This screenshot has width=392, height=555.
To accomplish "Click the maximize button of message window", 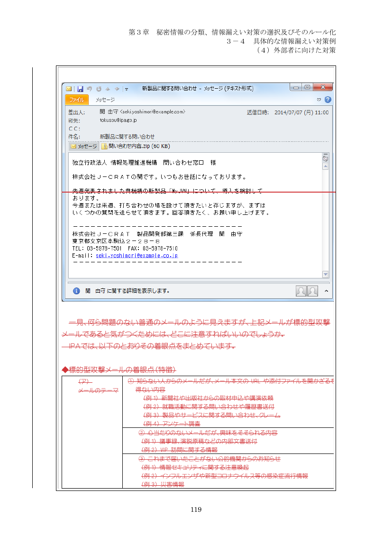I will (307, 87).
